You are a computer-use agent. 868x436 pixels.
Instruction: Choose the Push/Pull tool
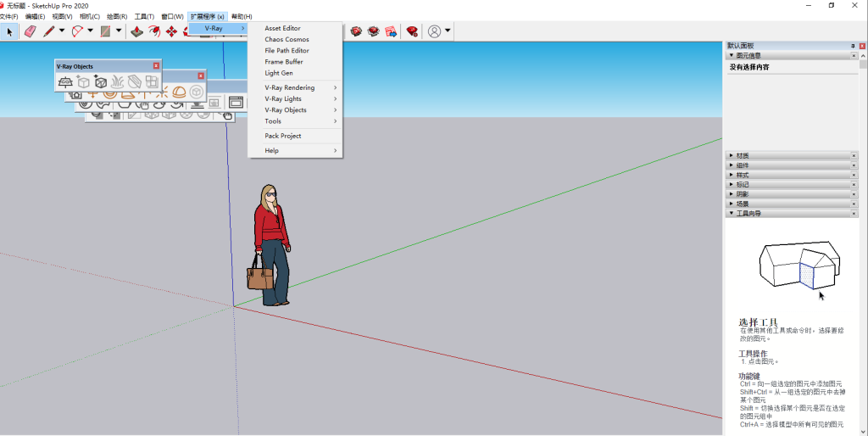(136, 31)
